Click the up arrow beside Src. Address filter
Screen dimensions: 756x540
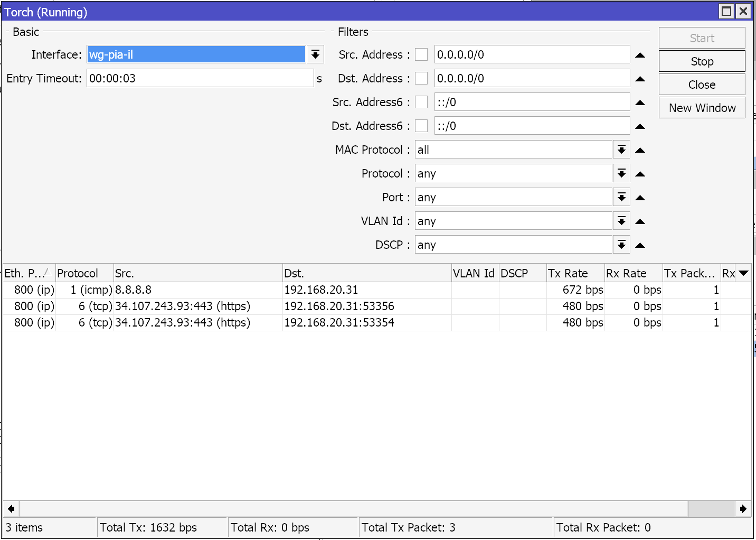[x=640, y=54]
